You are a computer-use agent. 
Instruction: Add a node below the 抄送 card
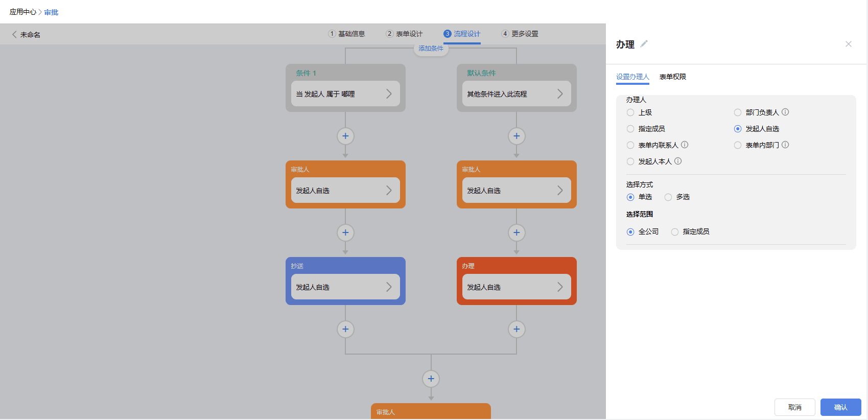[x=345, y=329]
